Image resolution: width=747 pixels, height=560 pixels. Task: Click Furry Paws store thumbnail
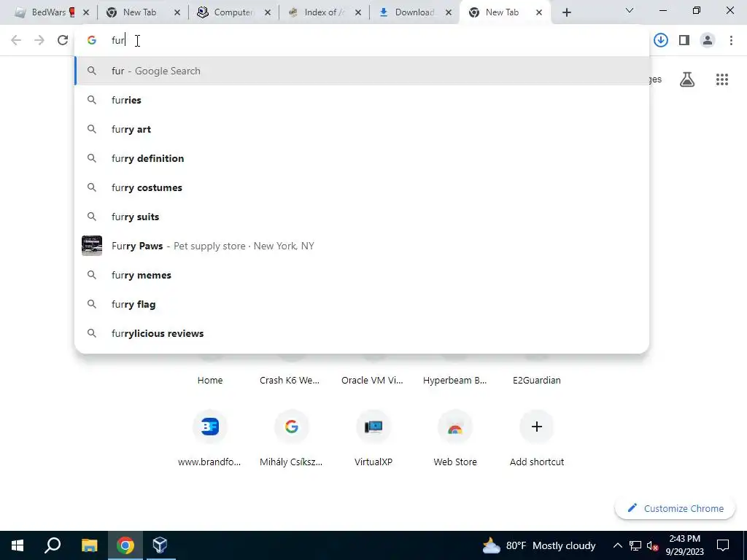[x=92, y=246]
